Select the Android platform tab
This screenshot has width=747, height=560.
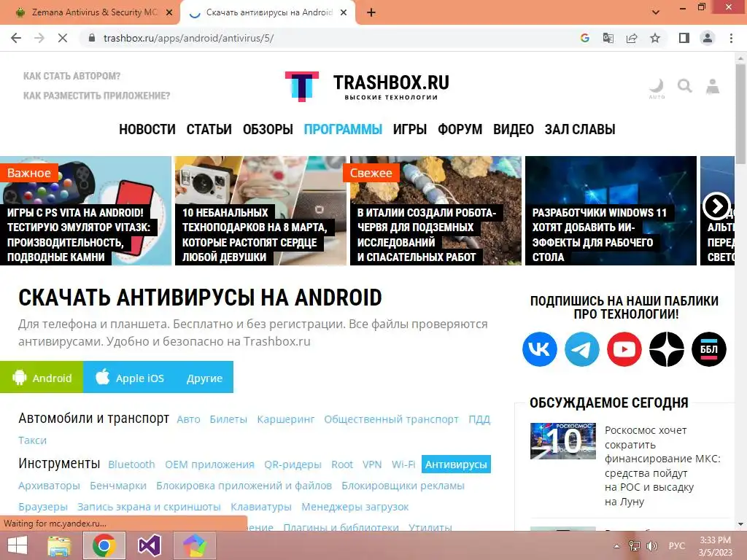(x=42, y=378)
